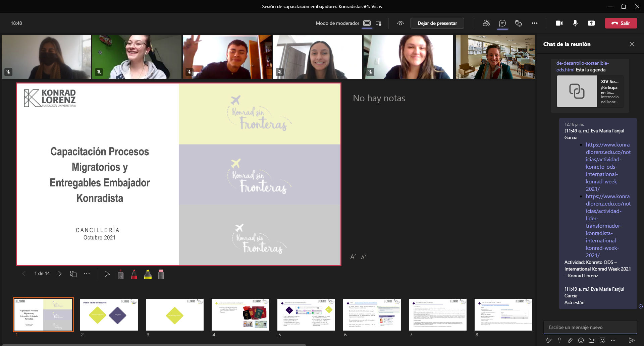Select the cursor pointer tool

(x=107, y=274)
